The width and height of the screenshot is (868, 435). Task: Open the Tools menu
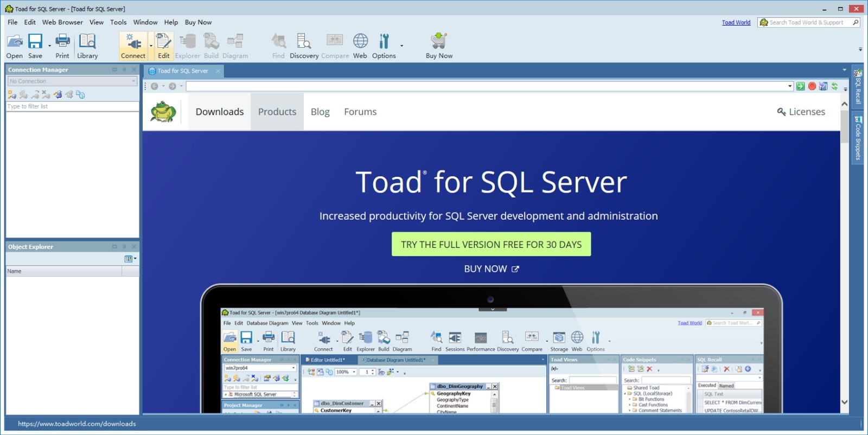click(118, 22)
